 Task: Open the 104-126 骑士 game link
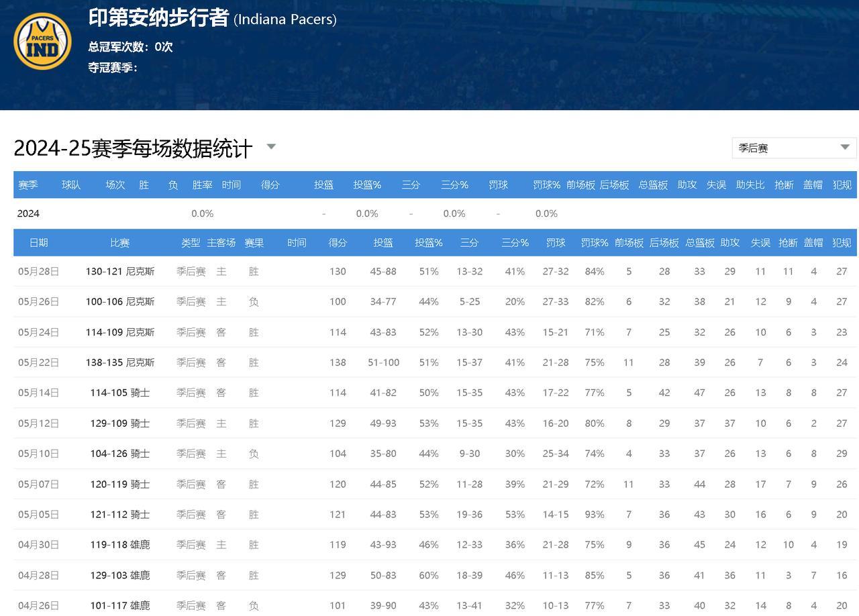click(x=120, y=454)
